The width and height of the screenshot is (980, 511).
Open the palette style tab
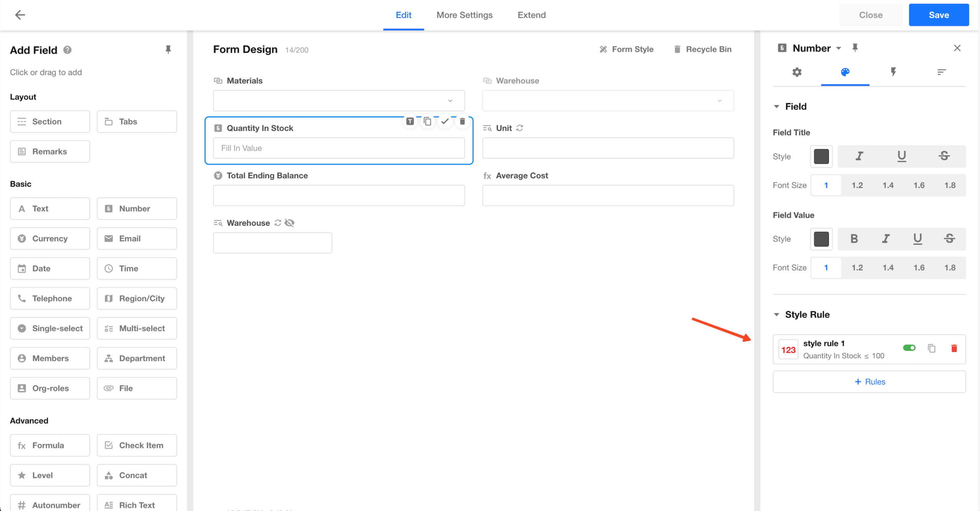pos(845,72)
